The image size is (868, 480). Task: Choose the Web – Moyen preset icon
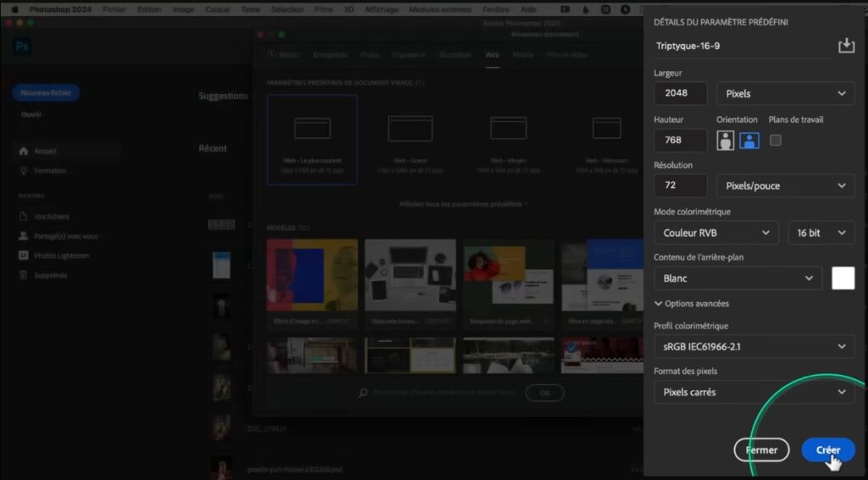(x=509, y=129)
